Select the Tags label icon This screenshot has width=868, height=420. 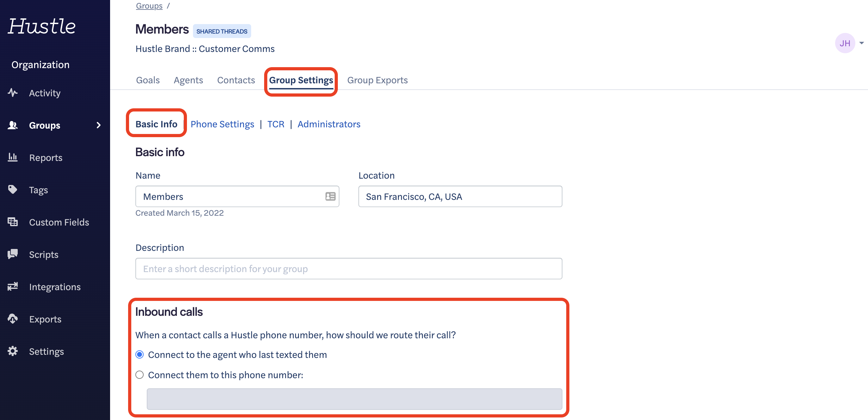pyautogui.click(x=13, y=190)
